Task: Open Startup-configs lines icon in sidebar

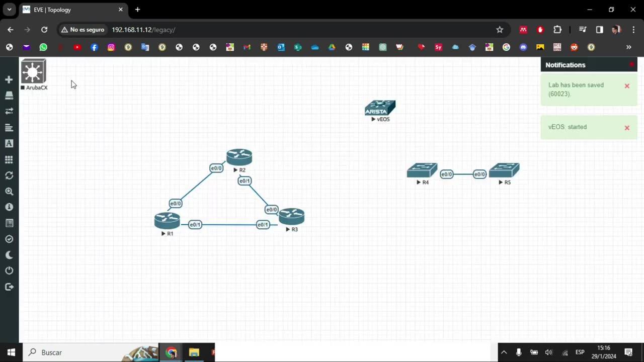Action: tap(9, 128)
